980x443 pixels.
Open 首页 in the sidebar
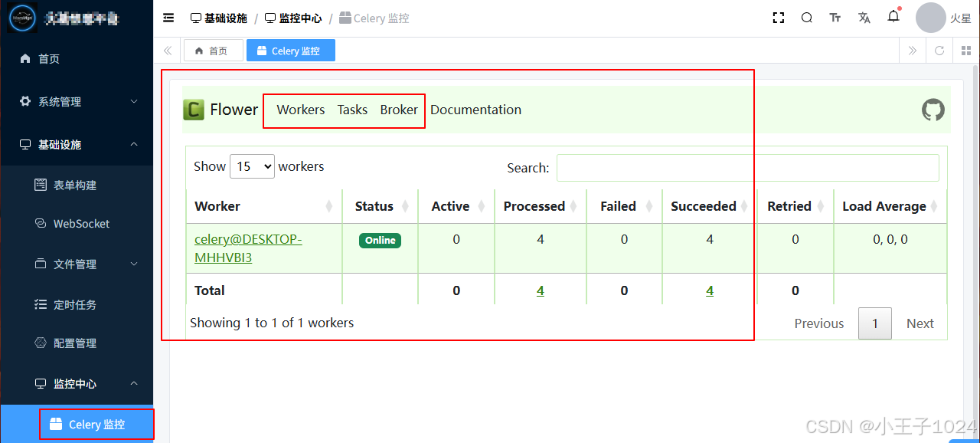pyautogui.click(x=77, y=58)
